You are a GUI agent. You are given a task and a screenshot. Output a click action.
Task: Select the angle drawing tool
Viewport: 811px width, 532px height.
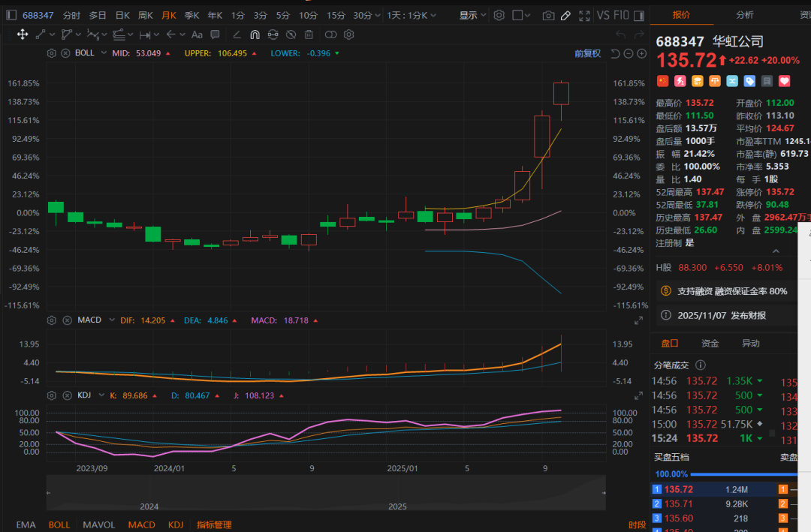click(237, 35)
